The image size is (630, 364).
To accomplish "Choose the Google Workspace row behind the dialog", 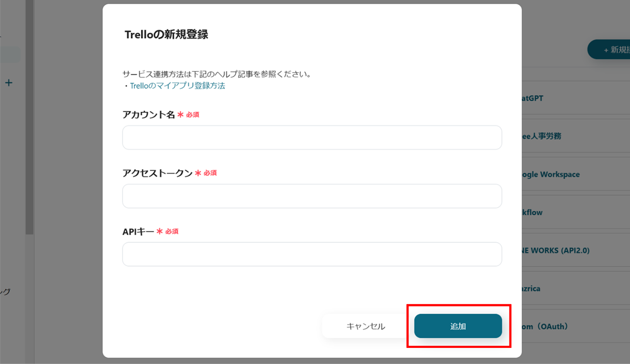I will click(576, 174).
